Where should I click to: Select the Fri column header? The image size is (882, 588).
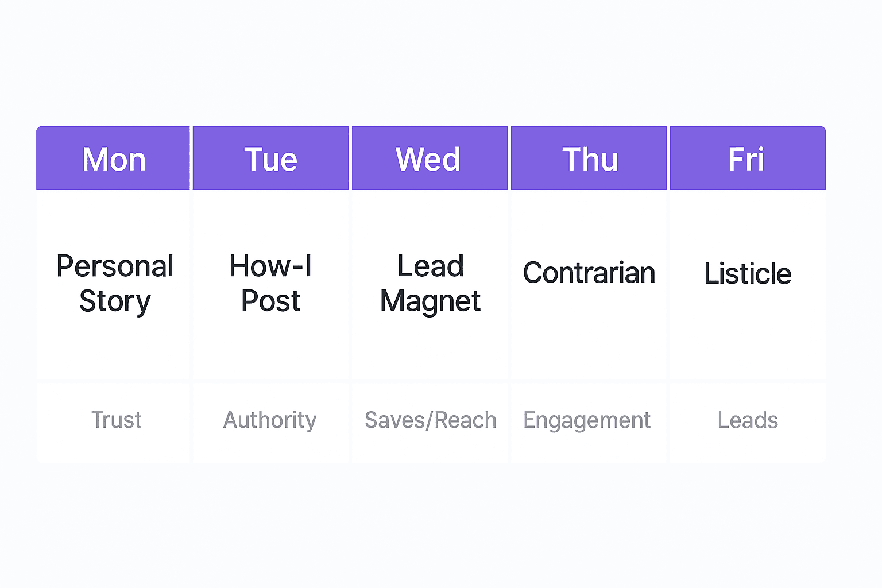746,159
